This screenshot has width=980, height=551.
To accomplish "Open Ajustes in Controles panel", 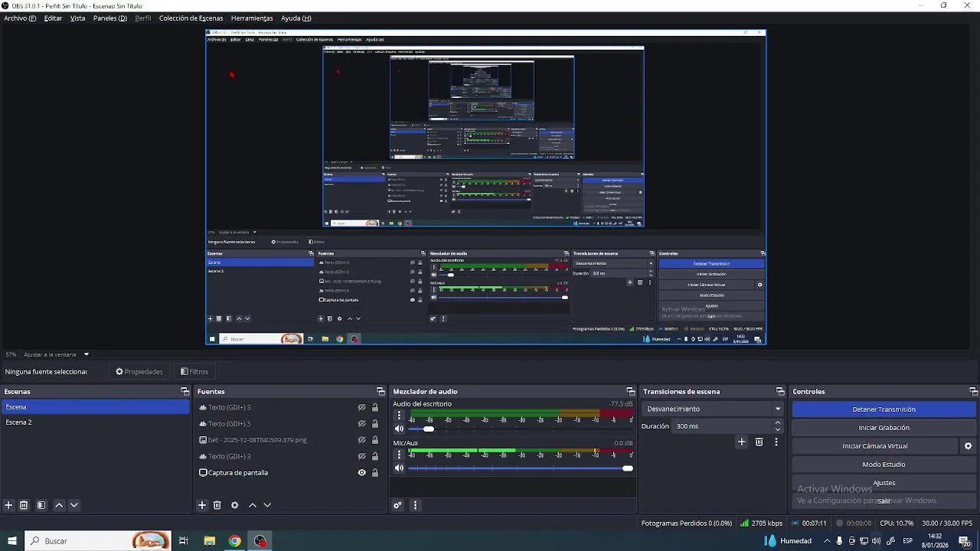I will coord(884,483).
